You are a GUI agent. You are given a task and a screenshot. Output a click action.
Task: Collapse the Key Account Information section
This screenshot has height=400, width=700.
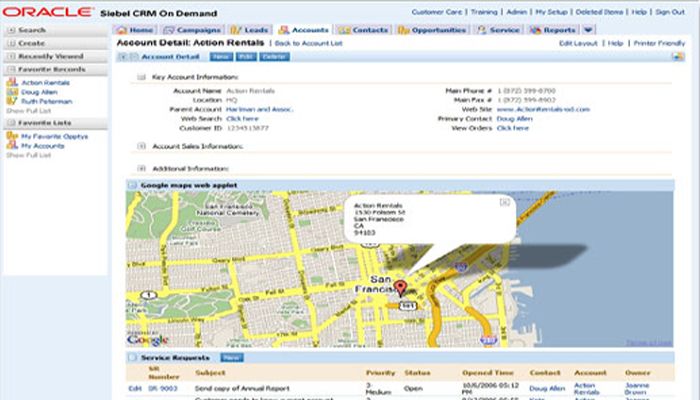click(x=142, y=77)
